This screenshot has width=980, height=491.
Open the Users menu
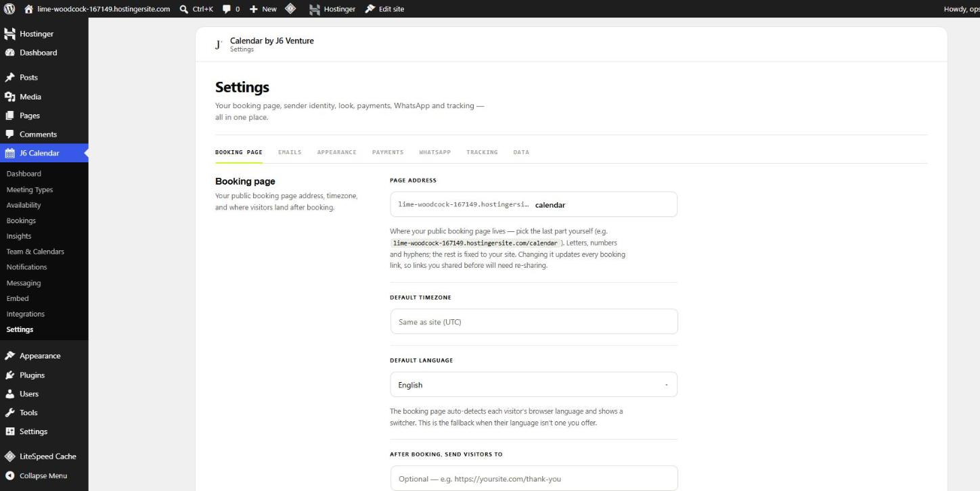[x=44, y=394]
